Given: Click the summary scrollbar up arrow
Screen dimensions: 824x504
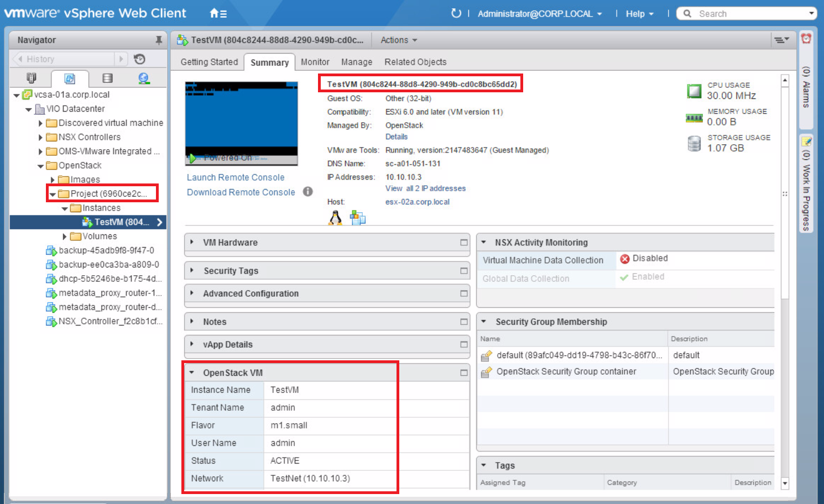Looking at the screenshot, I should click(x=785, y=81).
